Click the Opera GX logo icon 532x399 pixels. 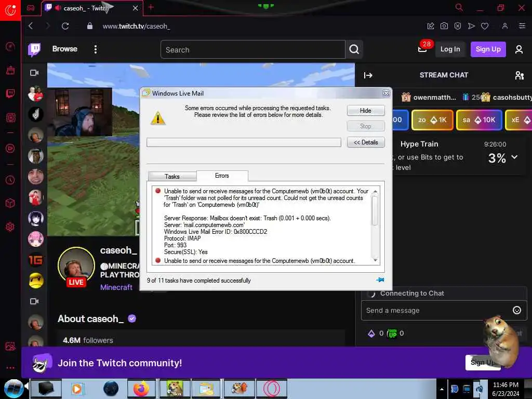point(10,10)
